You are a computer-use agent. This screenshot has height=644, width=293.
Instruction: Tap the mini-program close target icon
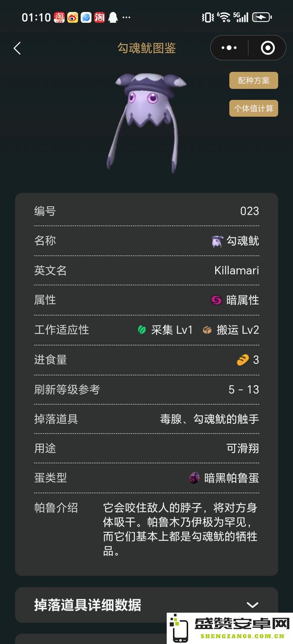[x=268, y=48]
